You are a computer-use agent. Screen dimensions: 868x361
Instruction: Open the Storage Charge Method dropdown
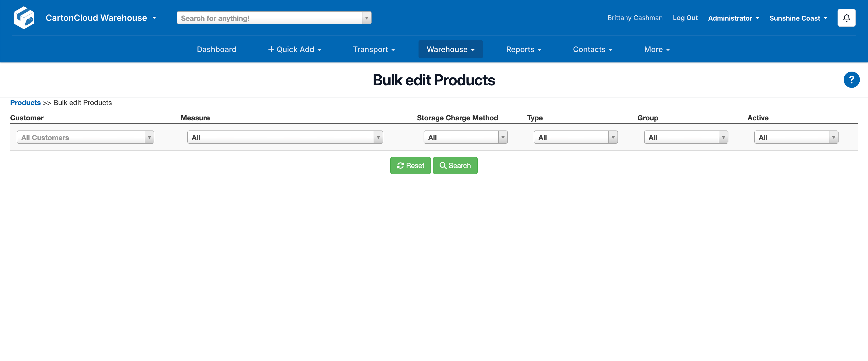click(x=465, y=138)
